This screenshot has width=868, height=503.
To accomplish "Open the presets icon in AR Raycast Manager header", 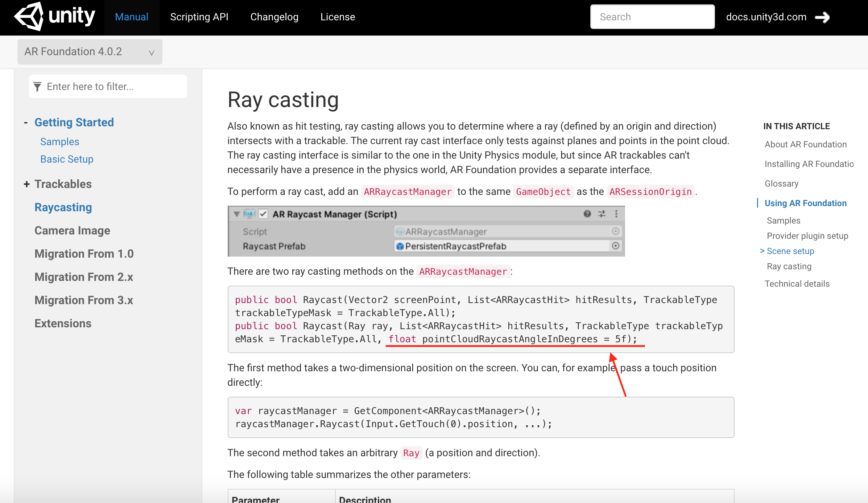I will (x=602, y=214).
